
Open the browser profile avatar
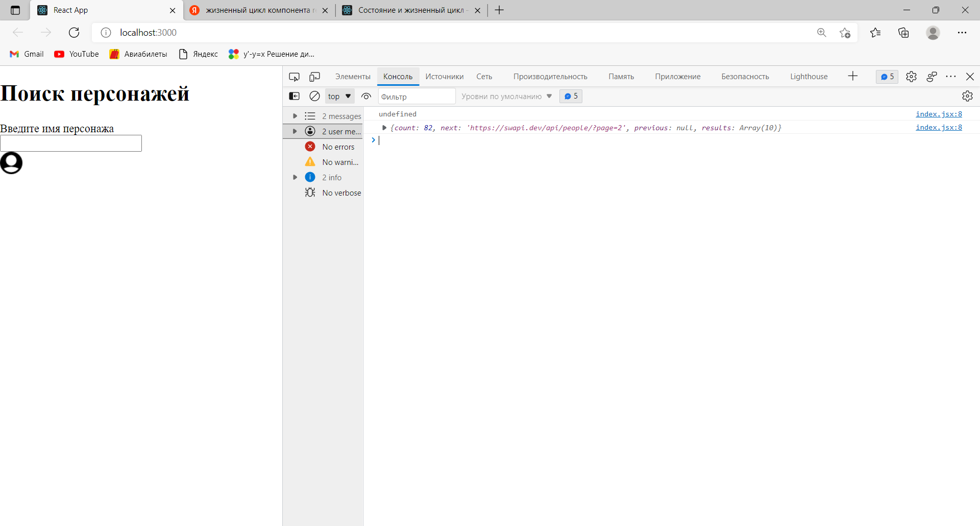tap(933, 33)
